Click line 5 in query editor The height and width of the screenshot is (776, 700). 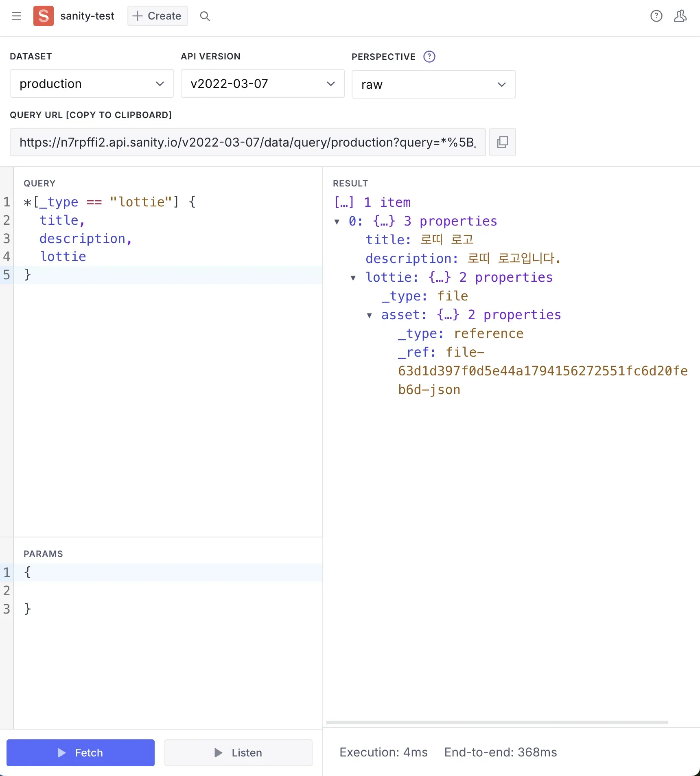click(163, 275)
